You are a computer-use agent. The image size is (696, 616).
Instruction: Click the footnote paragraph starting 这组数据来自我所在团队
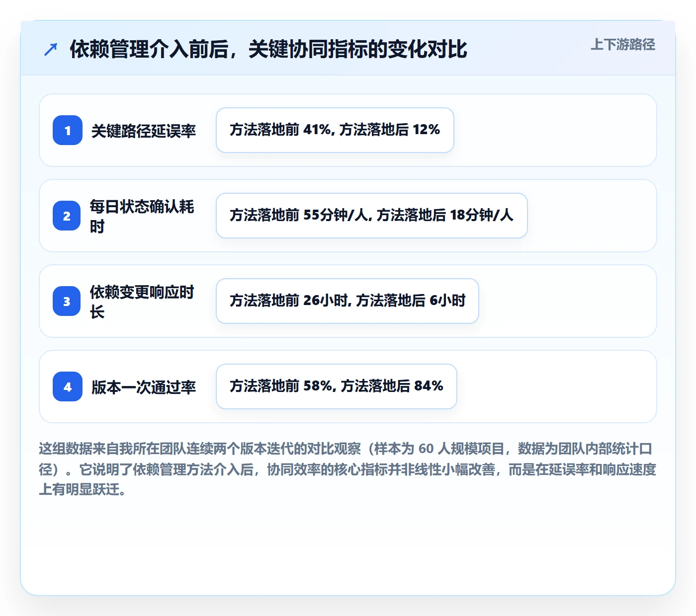click(348, 469)
